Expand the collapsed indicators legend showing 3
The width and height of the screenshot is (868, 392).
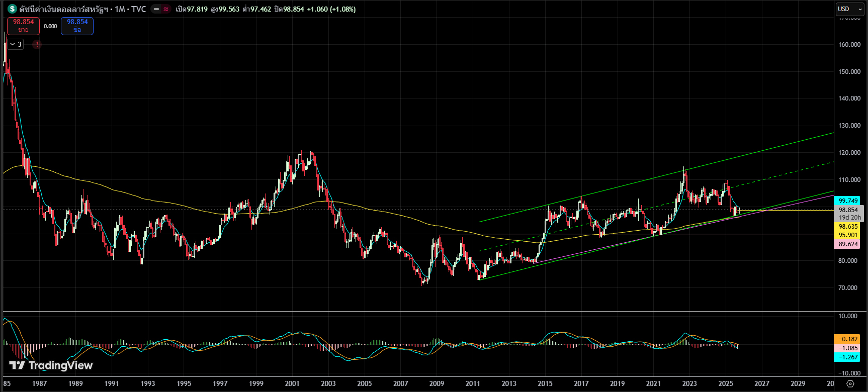point(15,44)
